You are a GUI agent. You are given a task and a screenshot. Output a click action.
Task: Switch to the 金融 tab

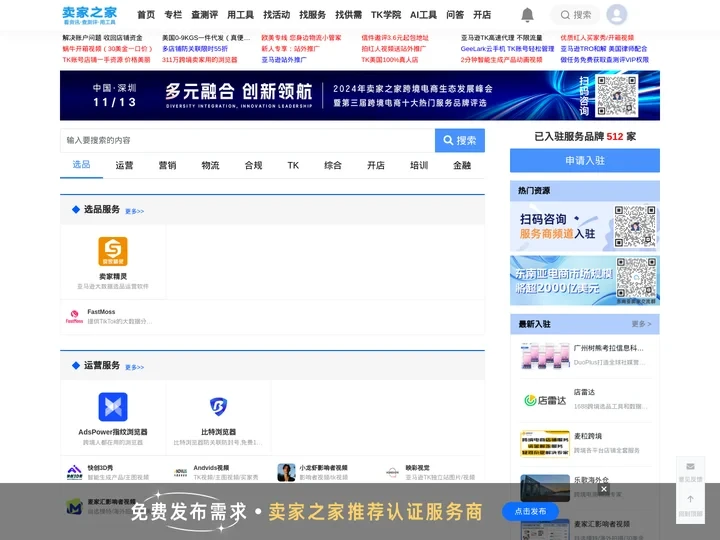point(462,165)
